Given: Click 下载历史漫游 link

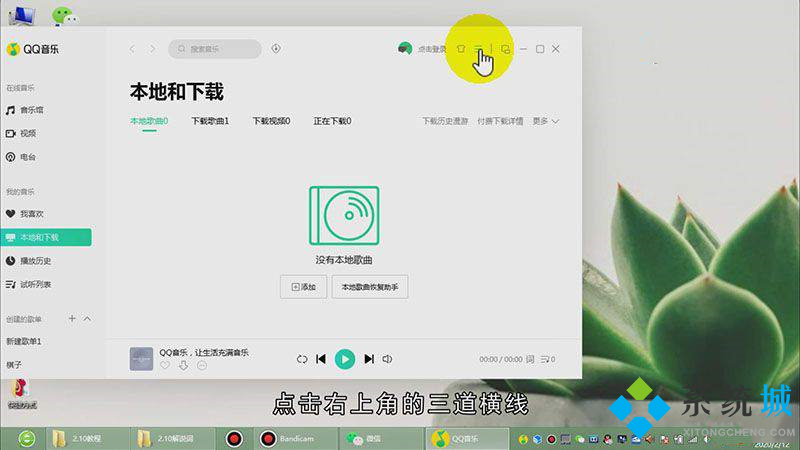Looking at the screenshot, I should click(445, 121).
